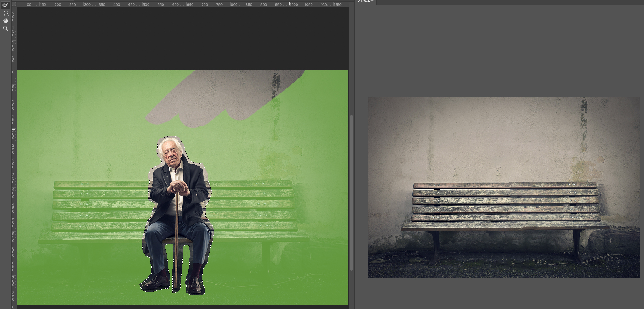Select the Sampling Brush tool
Viewport: 644px width, 309px height.
[x=5, y=5]
